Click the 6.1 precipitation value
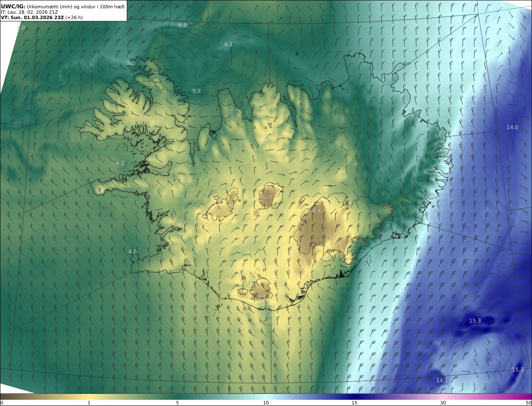This screenshot has height=406, width=532. point(229,44)
